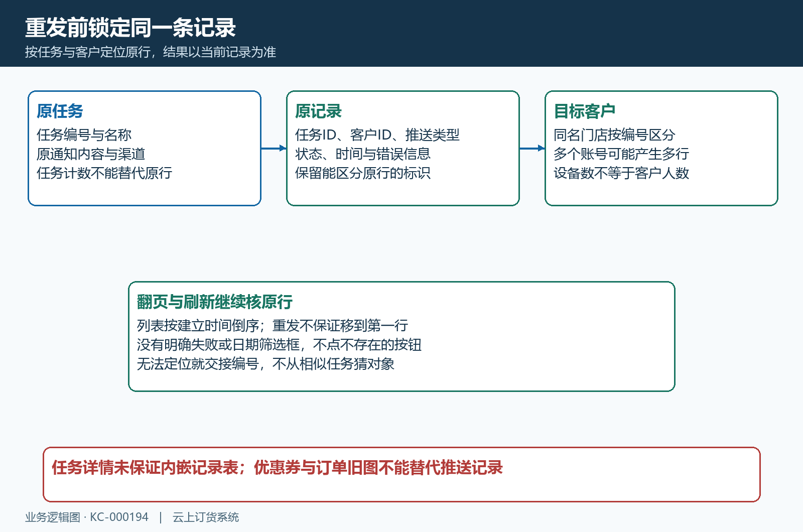Select the text "保留能区分原行的标识"
The height and width of the screenshot is (532, 803).
[x=363, y=173]
